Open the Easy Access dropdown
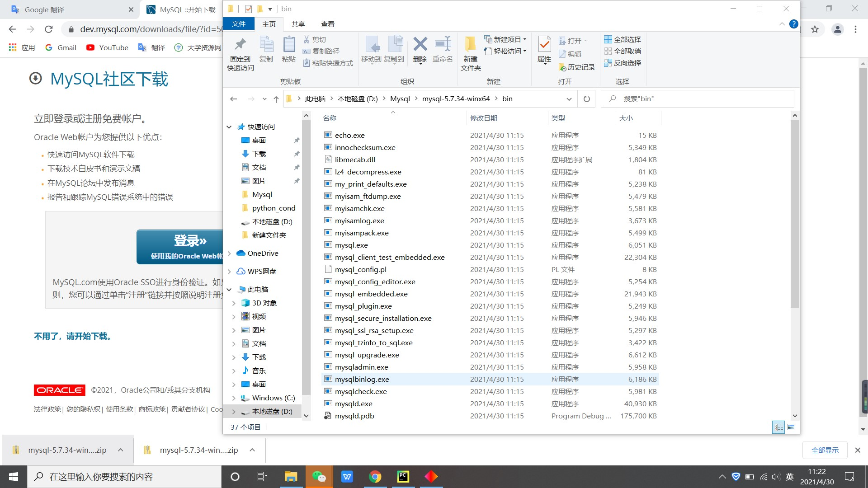 pyautogui.click(x=505, y=51)
